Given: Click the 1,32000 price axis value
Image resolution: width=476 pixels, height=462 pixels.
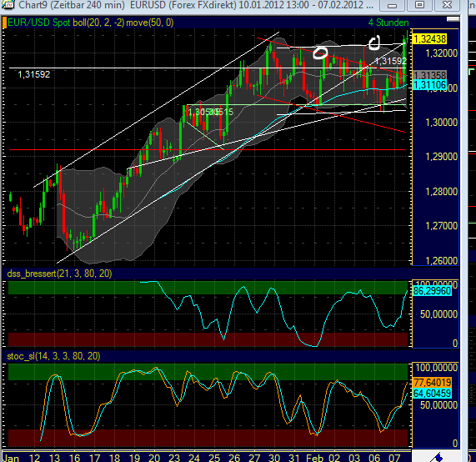Looking at the screenshot, I should [x=441, y=53].
